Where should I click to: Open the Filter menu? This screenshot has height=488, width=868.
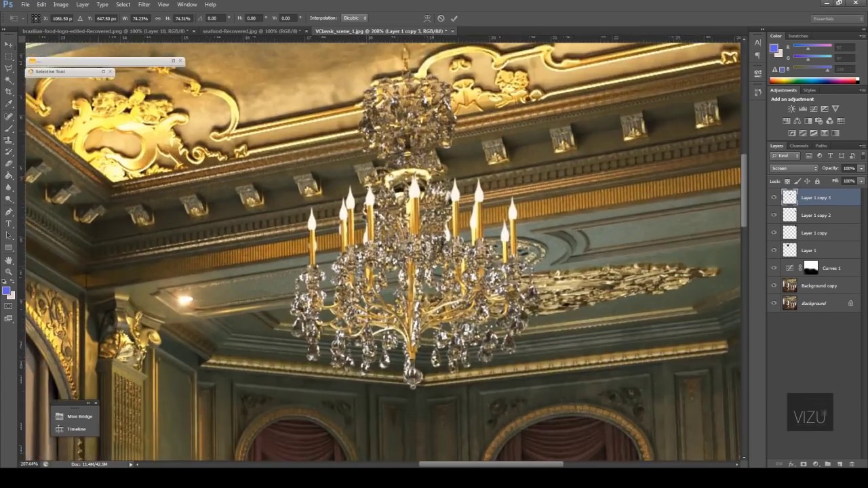(144, 5)
